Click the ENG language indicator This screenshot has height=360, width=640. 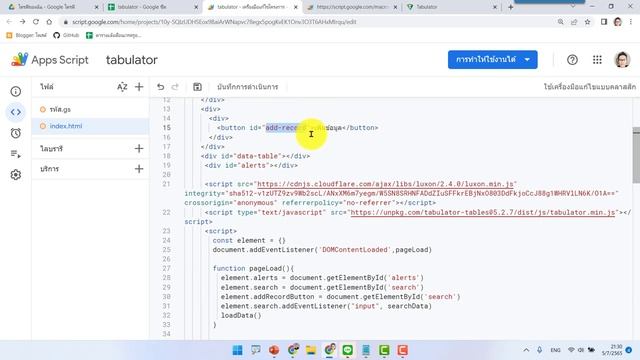point(555,350)
